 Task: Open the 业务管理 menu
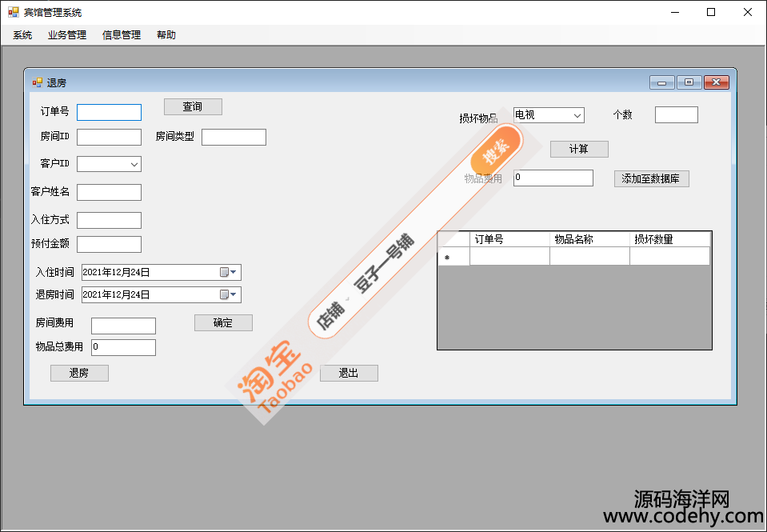(67, 35)
